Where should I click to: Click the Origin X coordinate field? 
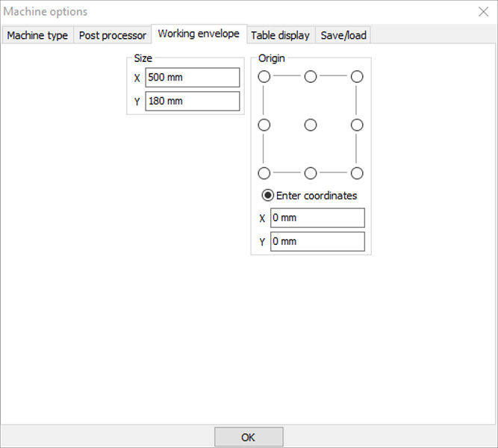(x=317, y=218)
